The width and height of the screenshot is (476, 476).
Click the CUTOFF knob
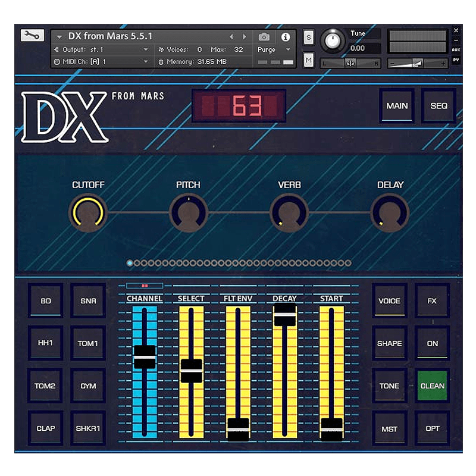point(87,213)
